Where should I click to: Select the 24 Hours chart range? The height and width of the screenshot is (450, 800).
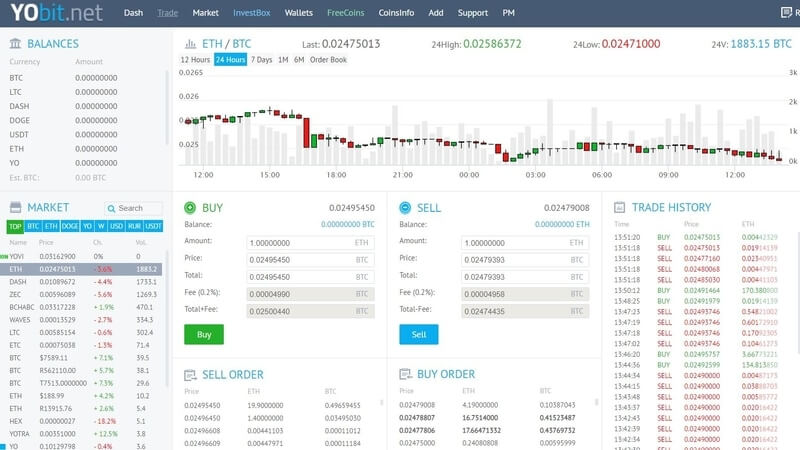click(231, 60)
